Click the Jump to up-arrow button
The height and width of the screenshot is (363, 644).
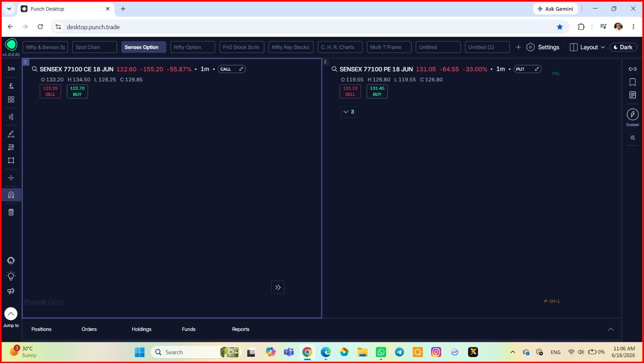coord(11,314)
